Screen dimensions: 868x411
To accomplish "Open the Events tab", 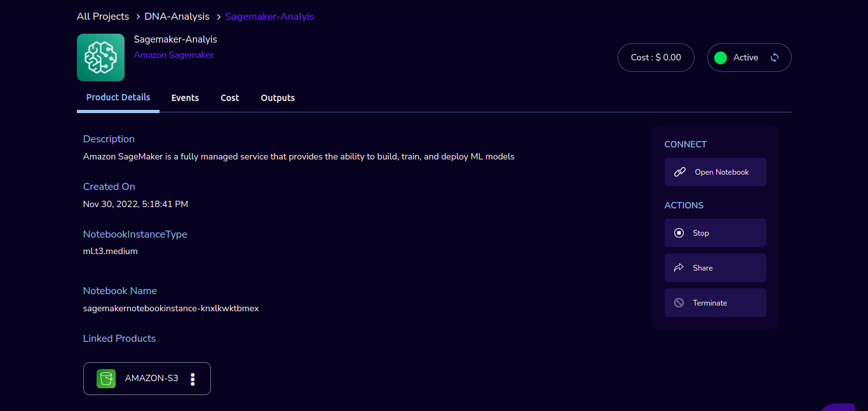I will click(x=185, y=98).
